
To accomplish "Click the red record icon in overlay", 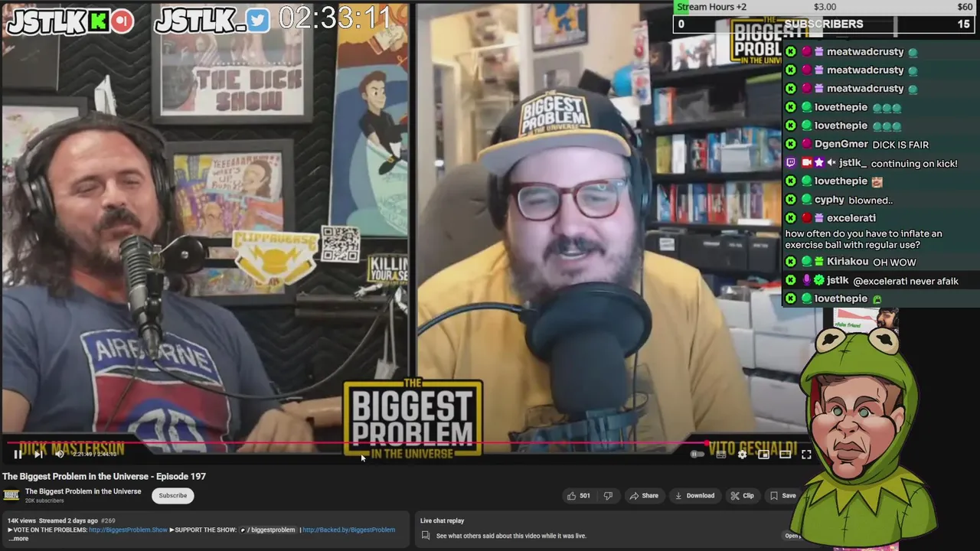I will (x=121, y=21).
